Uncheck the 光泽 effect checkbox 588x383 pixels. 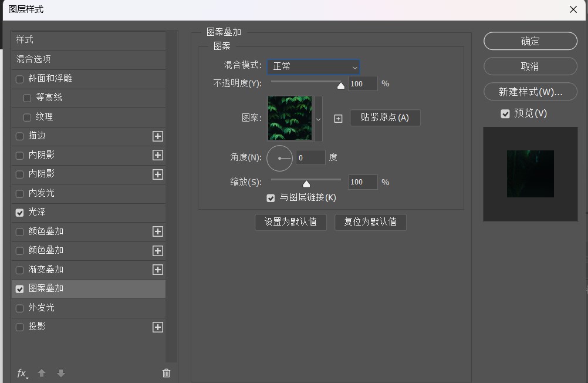20,213
